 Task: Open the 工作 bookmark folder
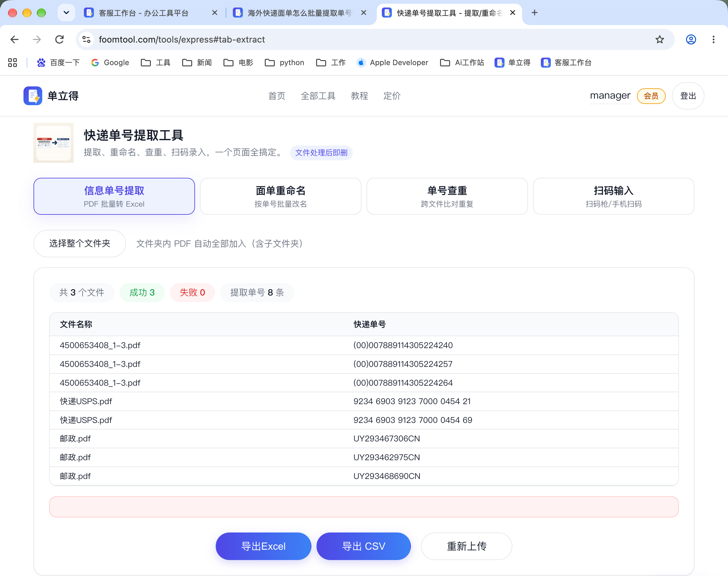[331, 62]
